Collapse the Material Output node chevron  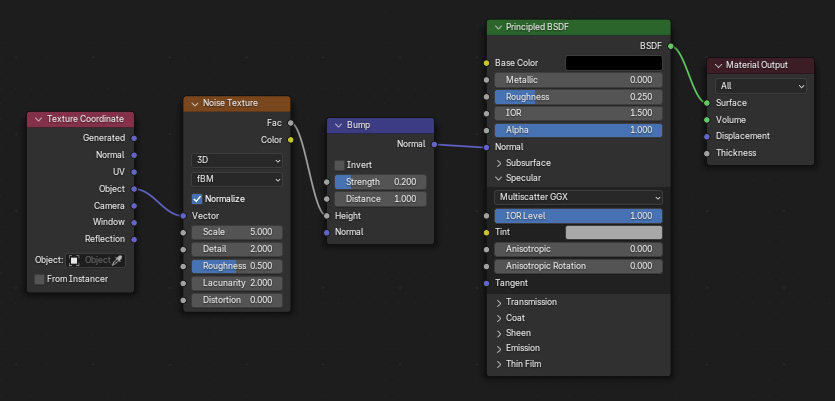tap(717, 65)
